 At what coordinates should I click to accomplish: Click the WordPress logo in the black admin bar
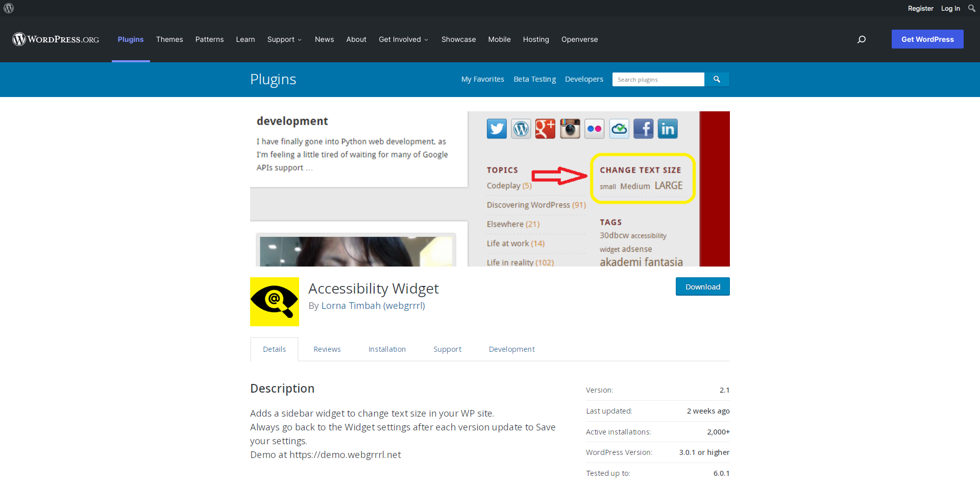(x=8, y=8)
